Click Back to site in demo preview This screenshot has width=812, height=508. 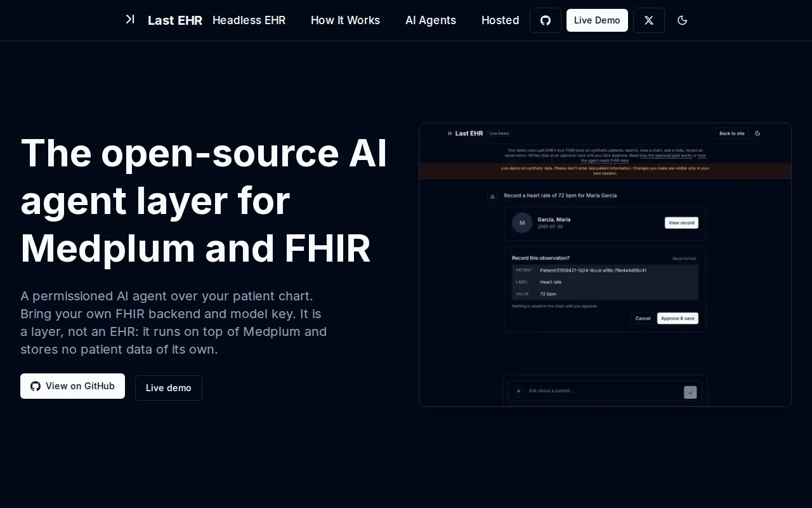coord(732,133)
